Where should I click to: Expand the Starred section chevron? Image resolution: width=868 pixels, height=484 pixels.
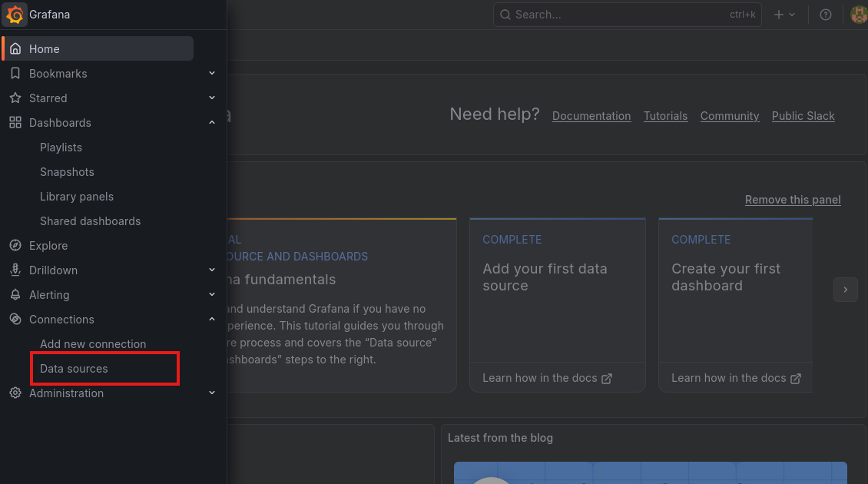(212, 98)
